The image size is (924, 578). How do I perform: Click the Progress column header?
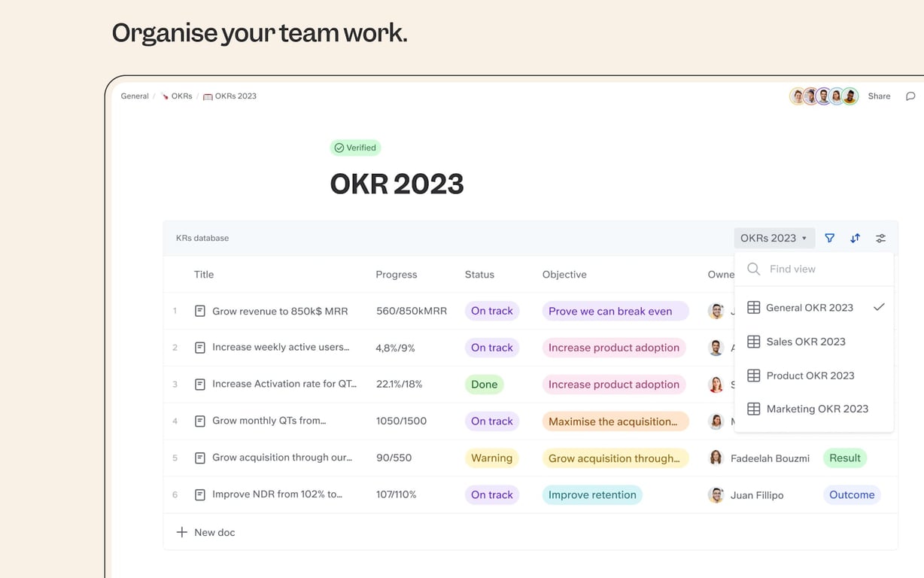point(397,275)
